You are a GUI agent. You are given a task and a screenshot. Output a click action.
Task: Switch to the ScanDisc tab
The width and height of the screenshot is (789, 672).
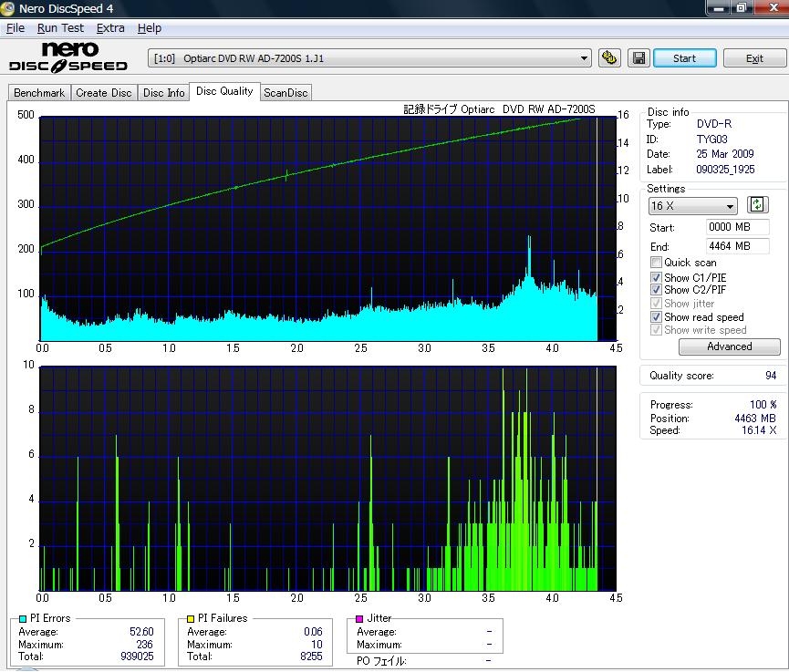tap(285, 93)
